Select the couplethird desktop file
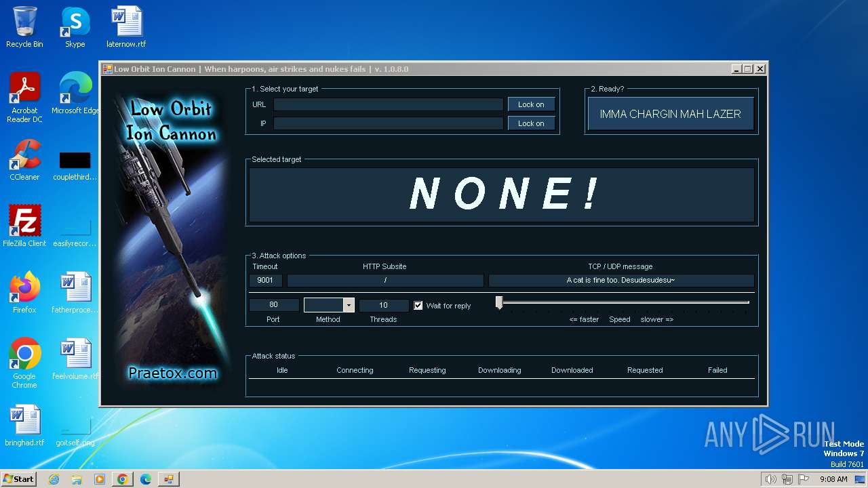 (75, 167)
